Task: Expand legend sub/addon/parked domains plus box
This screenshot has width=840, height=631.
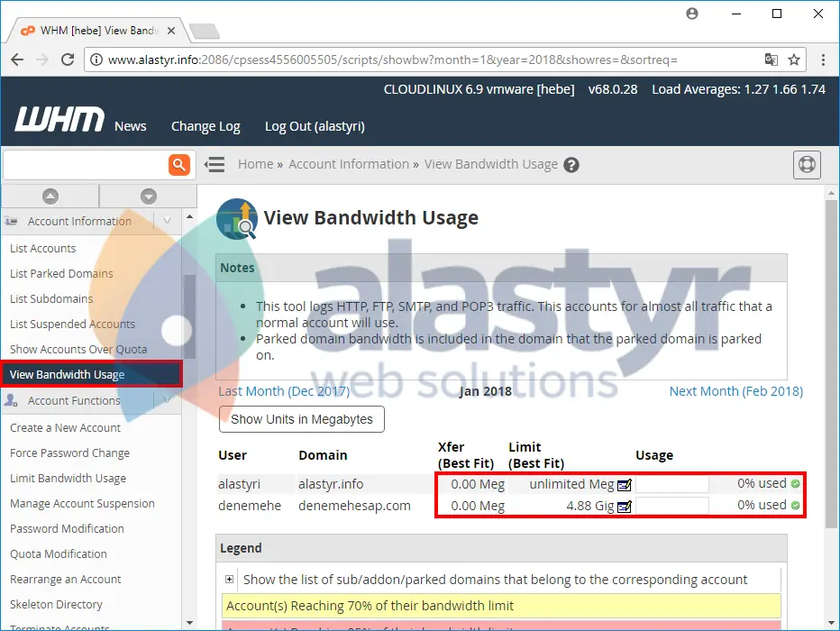Action: click(229, 579)
